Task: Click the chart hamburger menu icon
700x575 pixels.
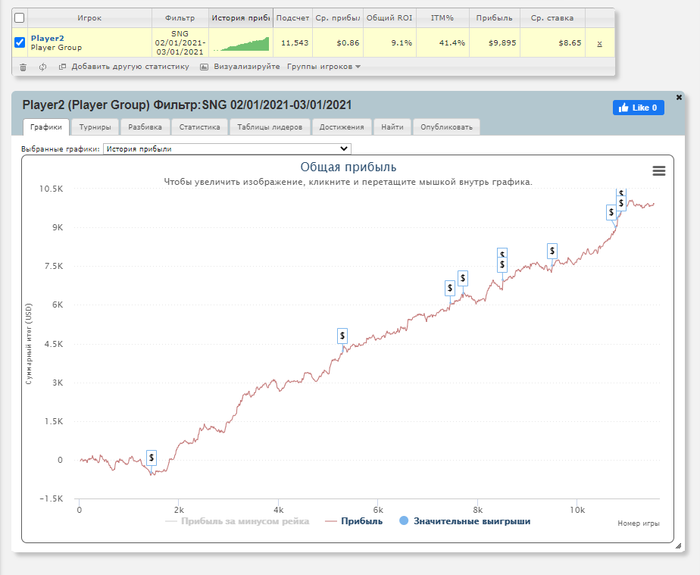Action: 659,171
